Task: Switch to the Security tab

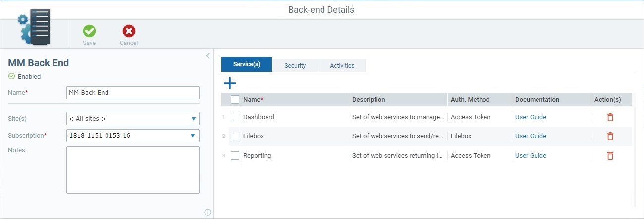Action: coord(295,65)
